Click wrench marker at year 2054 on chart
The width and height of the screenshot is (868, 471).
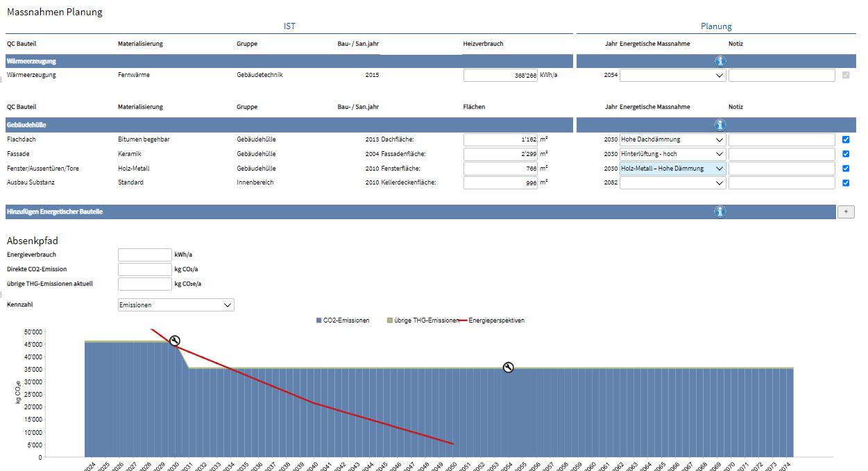pyautogui.click(x=508, y=368)
